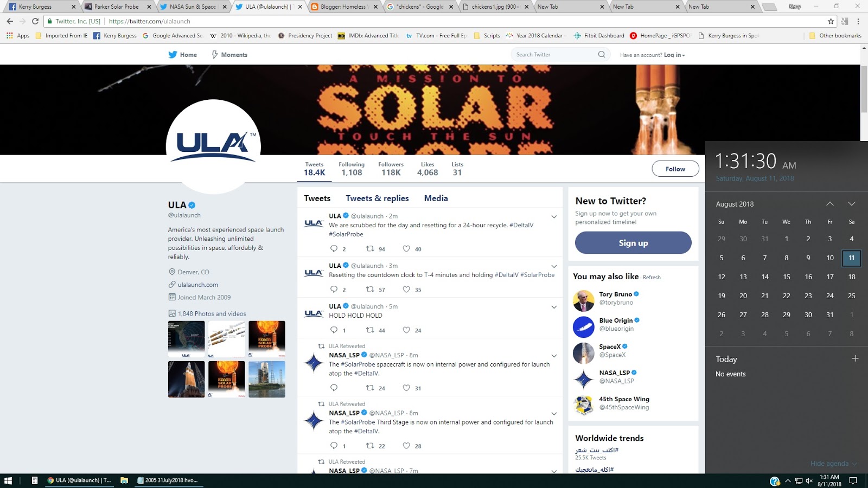
Task: Open Tory Bruno's profile picture
Action: click(x=584, y=300)
